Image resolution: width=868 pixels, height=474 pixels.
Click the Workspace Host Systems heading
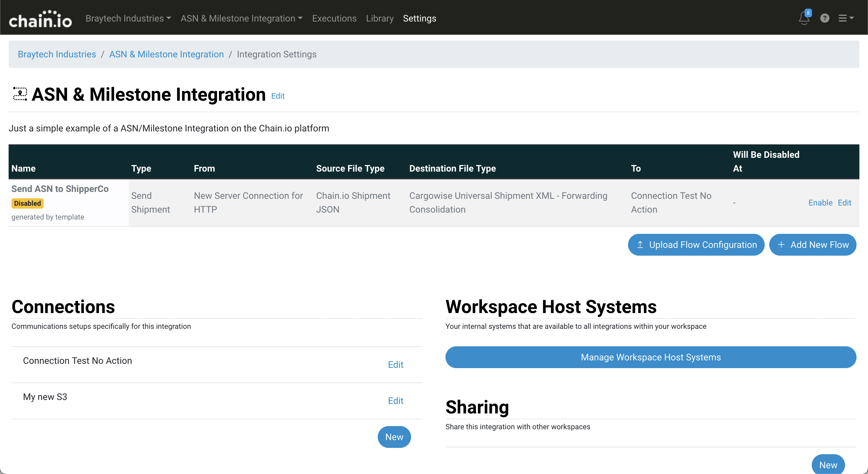pos(551,306)
